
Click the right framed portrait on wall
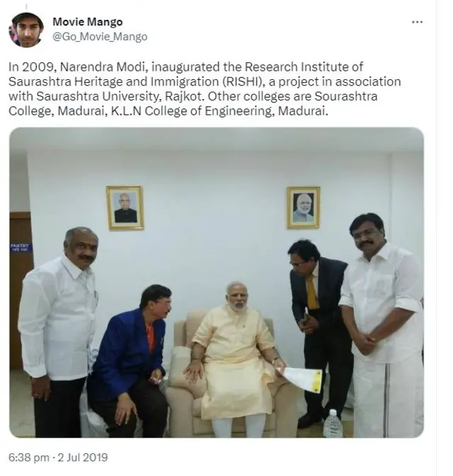point(303,208)
